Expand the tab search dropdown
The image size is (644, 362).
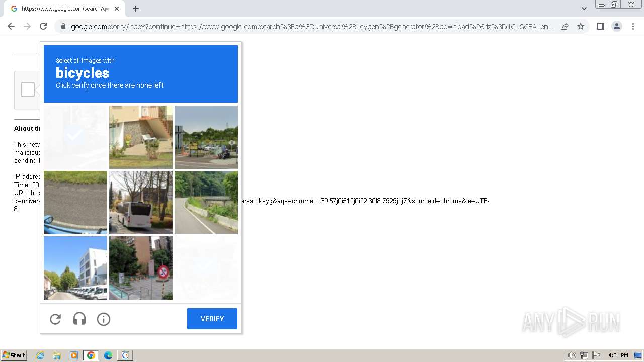(584, 9)
